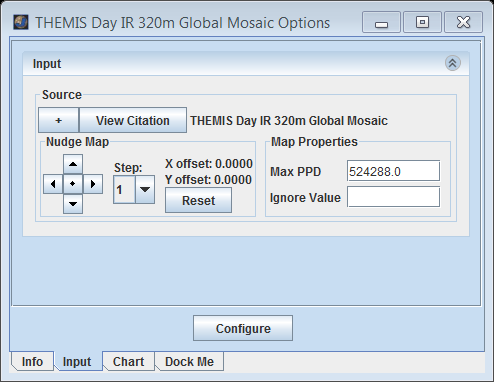The width and height of the screenshot is (494, 382).
Task: Nudge the map right with the right arrow
Action: pyautogui.click(x=93, y=184)
